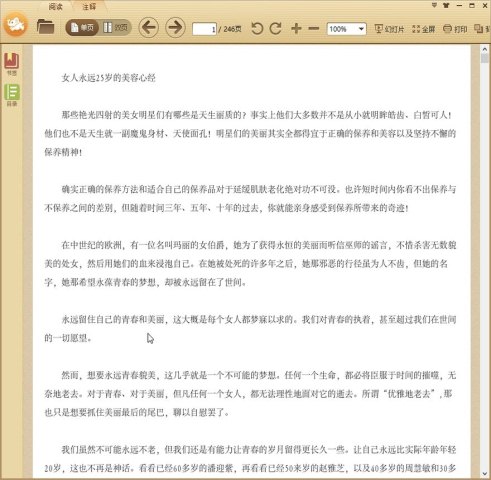Zoom out with the minus icon
This screenshot has height=480, width=491.
click(314, 29)
